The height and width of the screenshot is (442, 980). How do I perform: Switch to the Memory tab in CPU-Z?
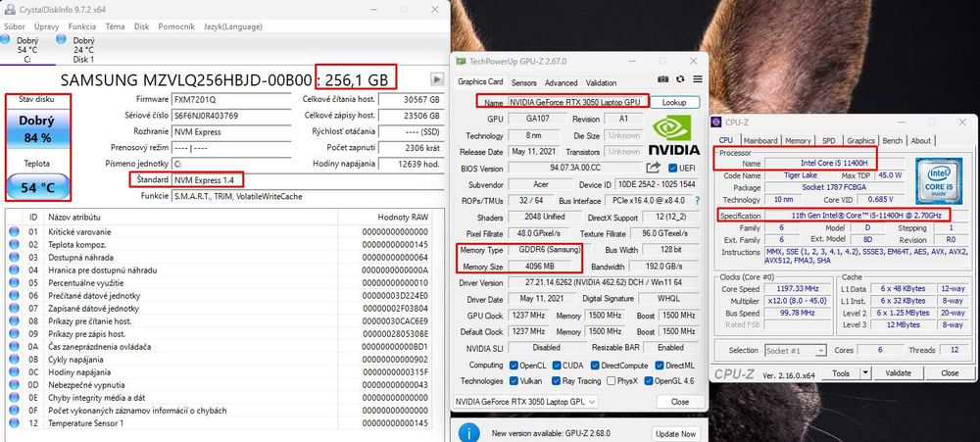tap(798, 141)
